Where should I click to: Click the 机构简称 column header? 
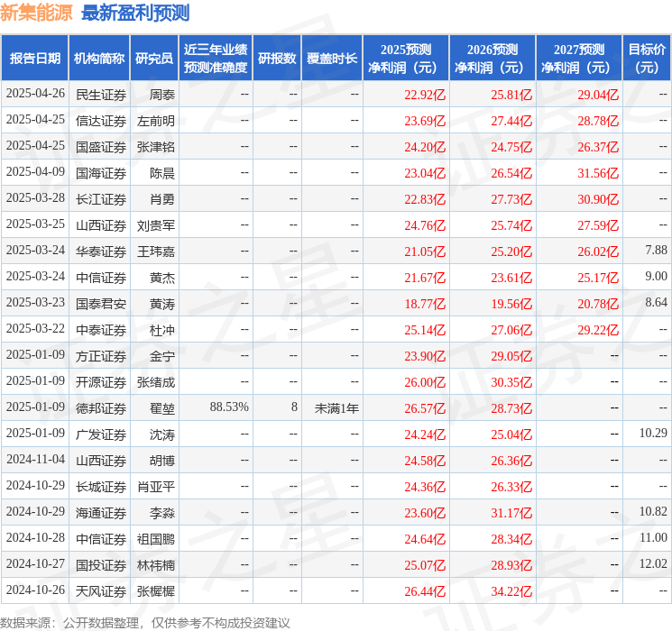coord(99,59)
